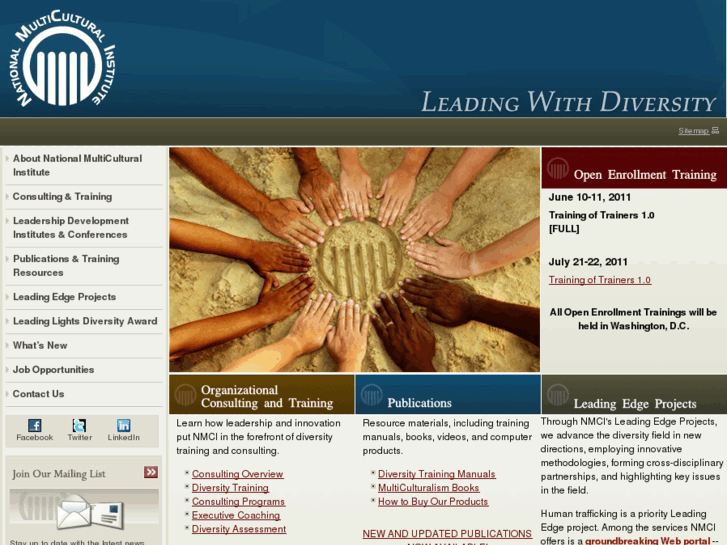Open Leading Lights Diversity Award item

click(x=85, y=321)
